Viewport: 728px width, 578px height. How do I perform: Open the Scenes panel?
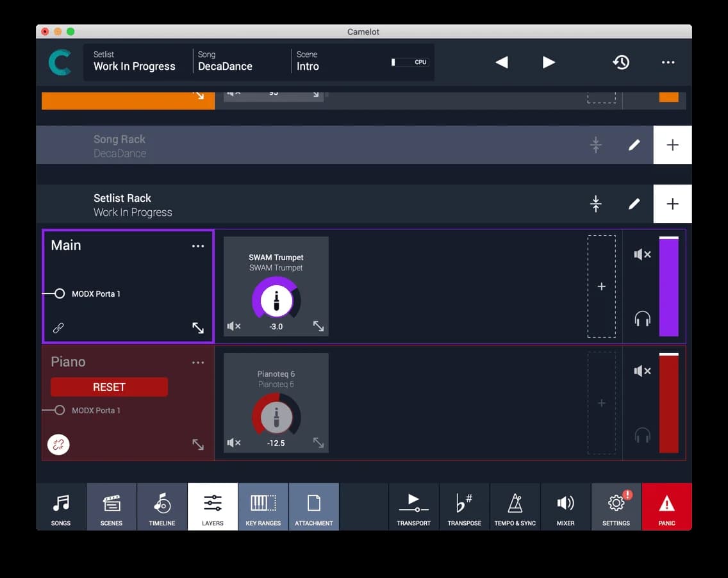coord(111,506)
